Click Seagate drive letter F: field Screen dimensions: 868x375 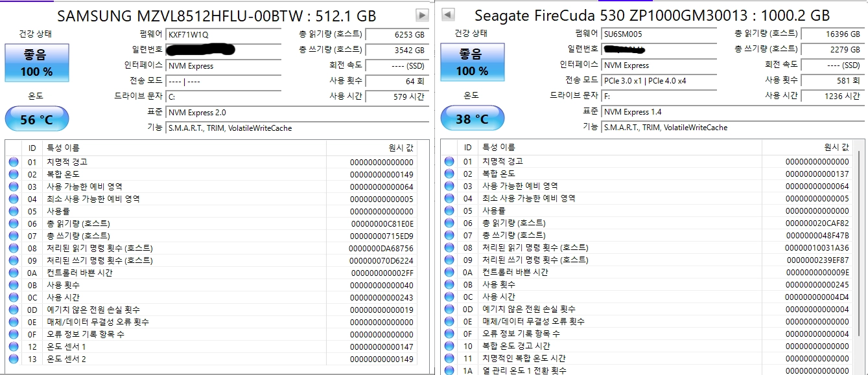pos(659,97)
